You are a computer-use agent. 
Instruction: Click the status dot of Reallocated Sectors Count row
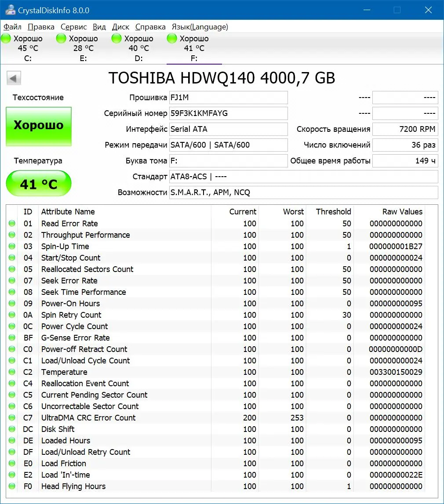(12, 269)
